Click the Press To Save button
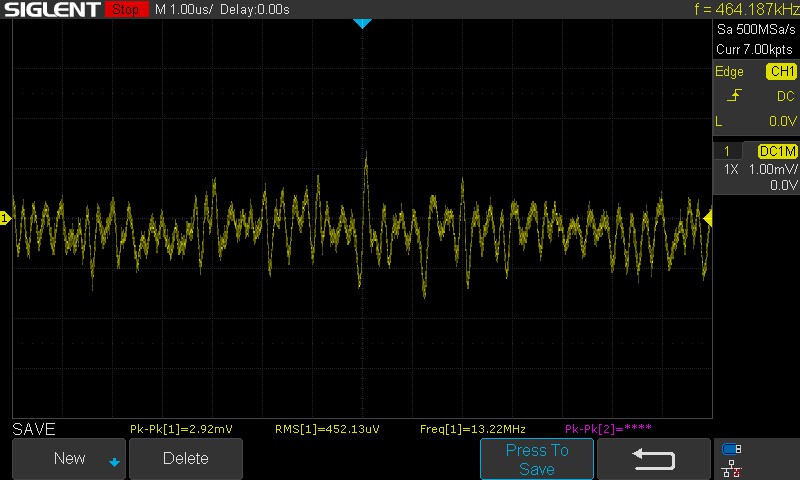The image size is (800, 480). (537, 459)
